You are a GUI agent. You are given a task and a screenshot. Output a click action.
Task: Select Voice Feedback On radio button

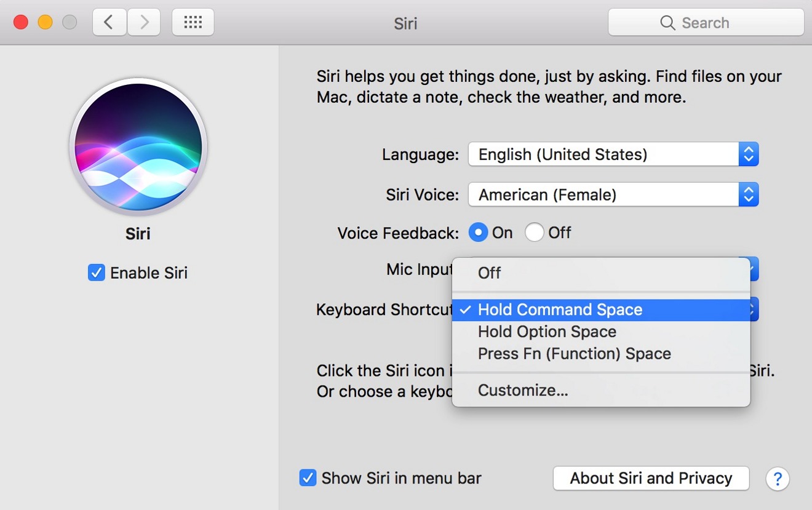(478, 233)
